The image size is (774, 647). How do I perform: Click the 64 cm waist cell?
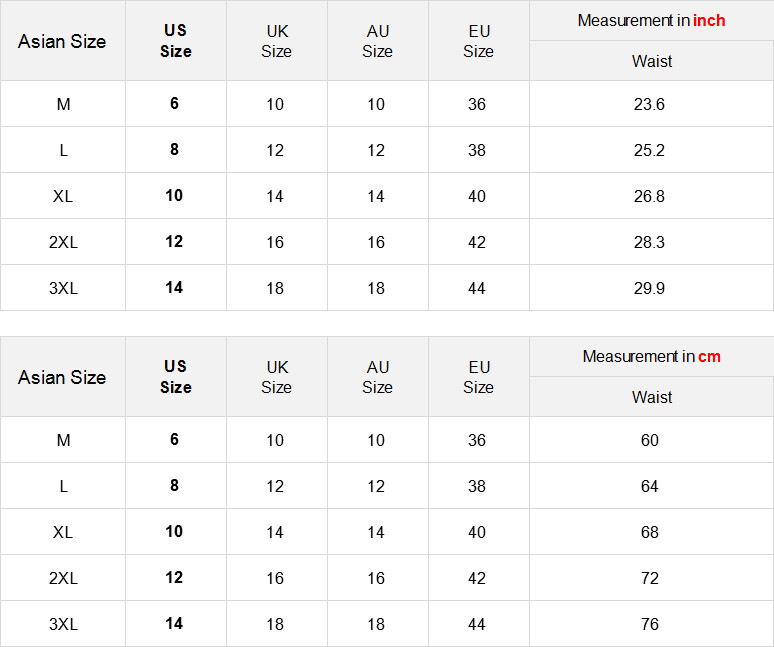click(650, 486)
